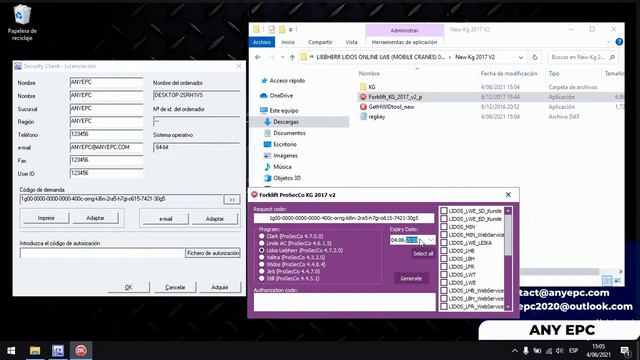This screenshot has height=360, width=640.
Task: Click the Adquirir button
Action: (220, 287)
